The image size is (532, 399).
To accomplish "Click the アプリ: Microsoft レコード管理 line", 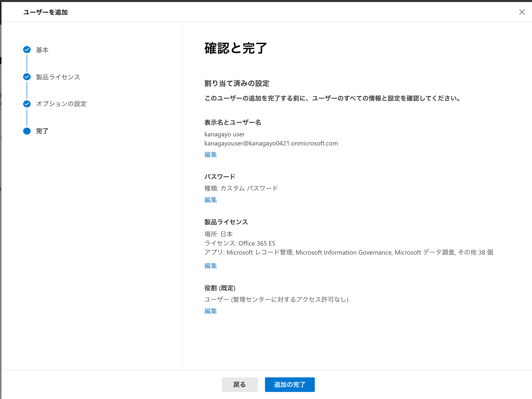I will pos(349,252).
